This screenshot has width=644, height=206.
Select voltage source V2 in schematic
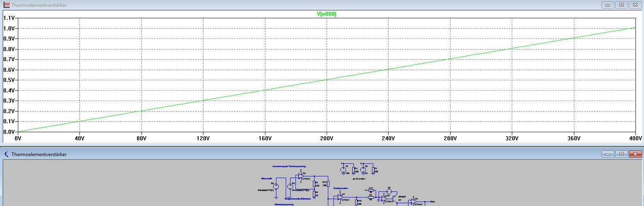[363, 170]
